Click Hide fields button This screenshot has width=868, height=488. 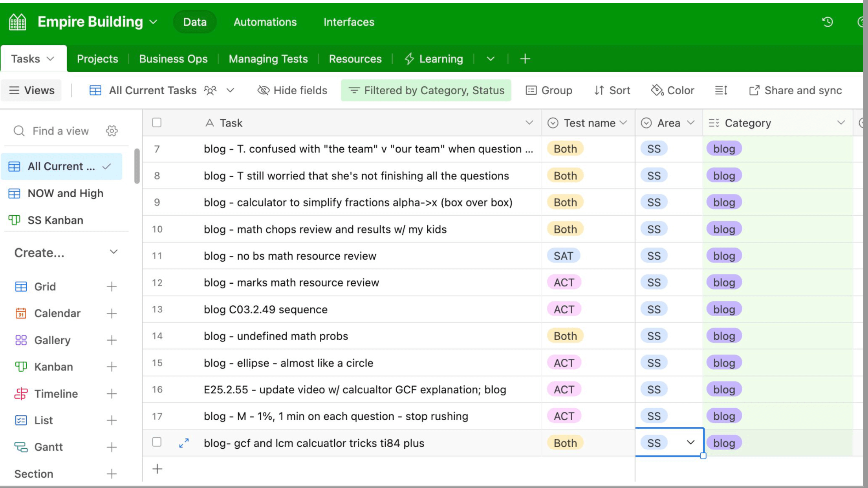(x=292, y=90)
